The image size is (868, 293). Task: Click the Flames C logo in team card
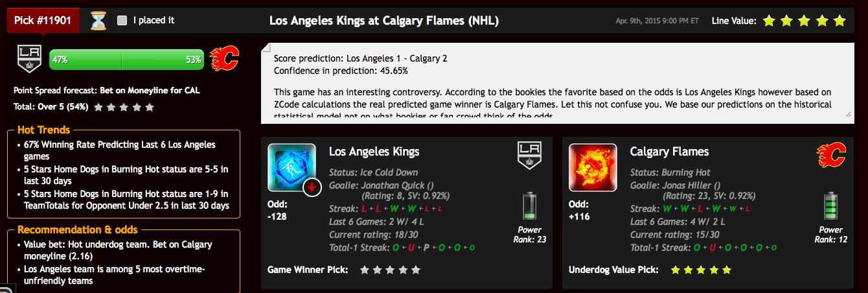(x=831, y=156)
